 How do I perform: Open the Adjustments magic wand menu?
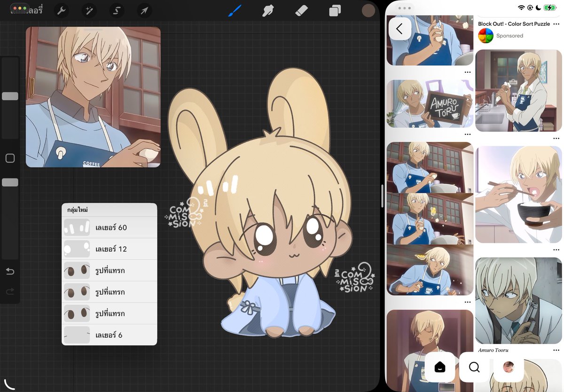click(89, 10)
